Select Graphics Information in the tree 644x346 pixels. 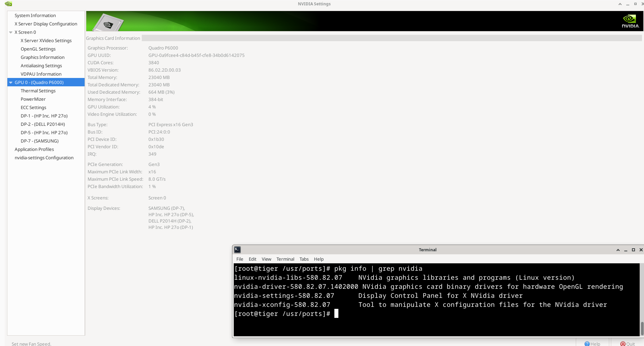point(42,57)
